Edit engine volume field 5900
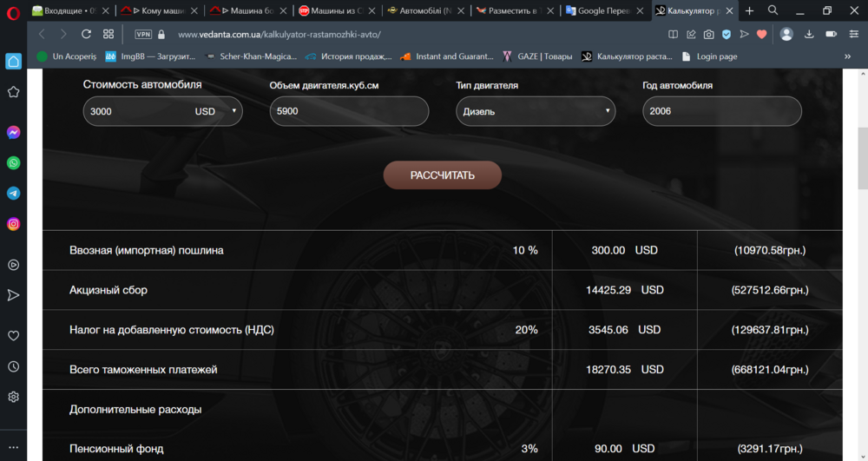Viewport: 868px width, 461px height. [349, 111]
